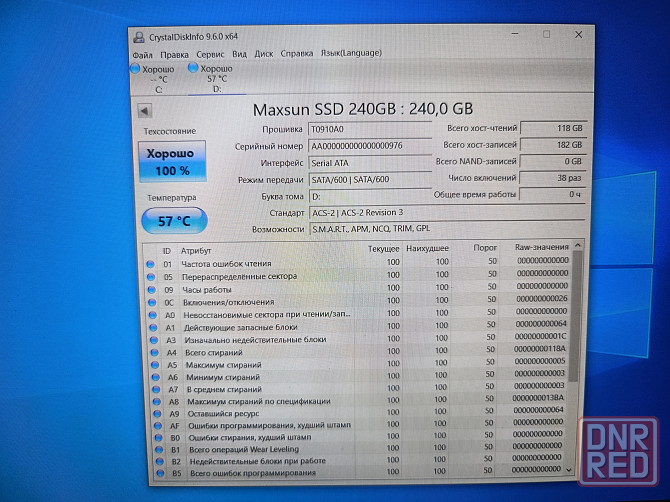The height and width of the screenshot is (502, 670).
Task: Click status dot for Всего стираний row
Action: tap(154, 353)
